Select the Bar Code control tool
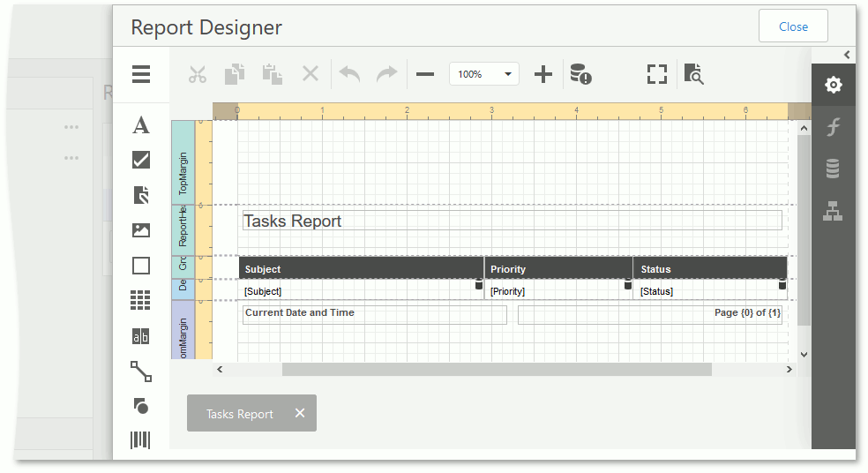 (140, 440)
